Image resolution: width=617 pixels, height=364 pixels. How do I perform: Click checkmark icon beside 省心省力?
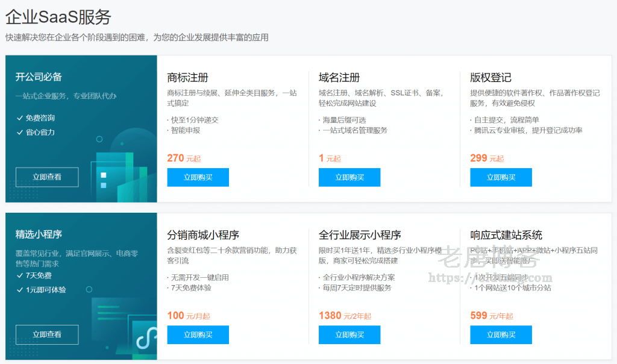20,132
